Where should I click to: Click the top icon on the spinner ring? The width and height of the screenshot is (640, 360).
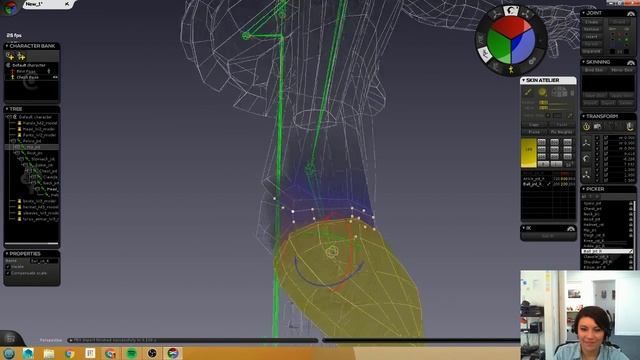511,10
